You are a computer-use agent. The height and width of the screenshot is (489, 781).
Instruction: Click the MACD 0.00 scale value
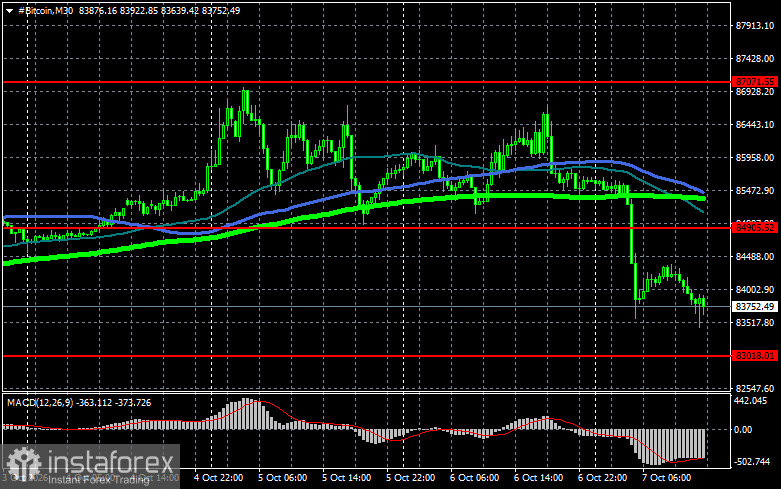[743, 429]
